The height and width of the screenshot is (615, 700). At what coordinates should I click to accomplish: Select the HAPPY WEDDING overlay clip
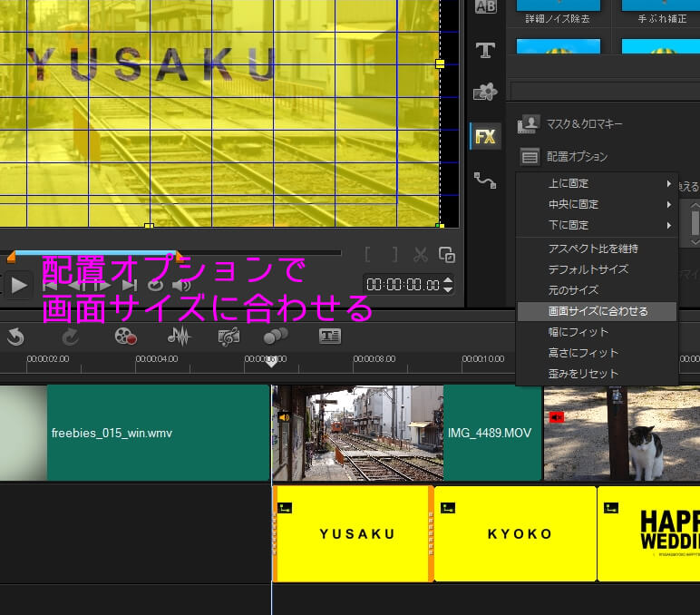click(x=648, y=534)
